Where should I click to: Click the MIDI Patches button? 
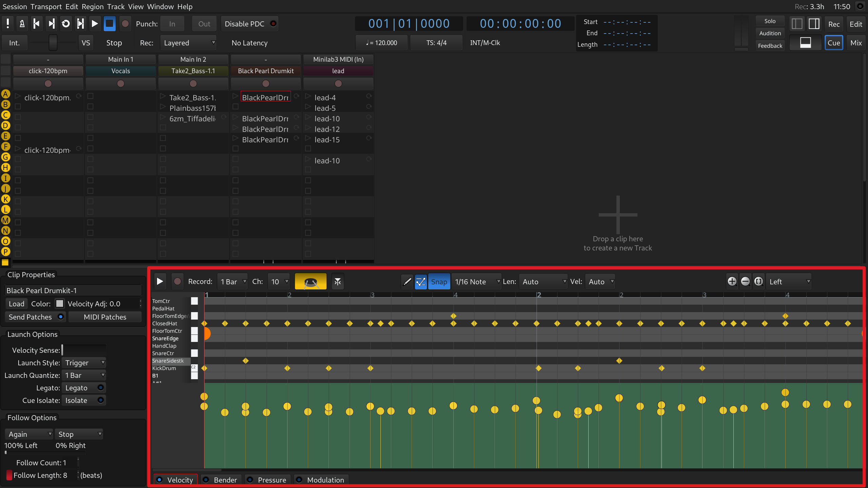coord(105,317)
